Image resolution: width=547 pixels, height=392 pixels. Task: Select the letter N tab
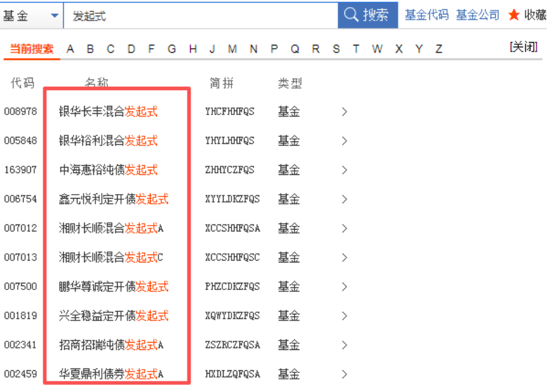point(254,49)
